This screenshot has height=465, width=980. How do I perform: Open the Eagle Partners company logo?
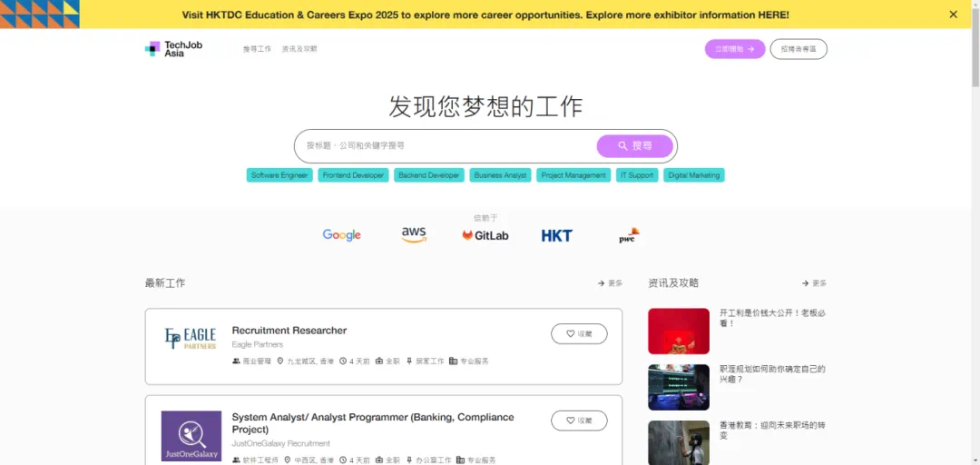[x=191, y=339]
